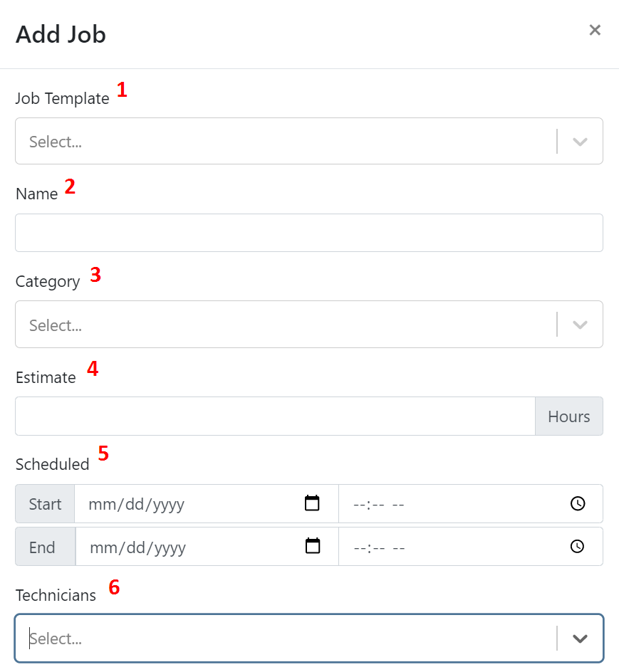
Task: Open the Start date calendar picker icon
Action: [312, 503]
